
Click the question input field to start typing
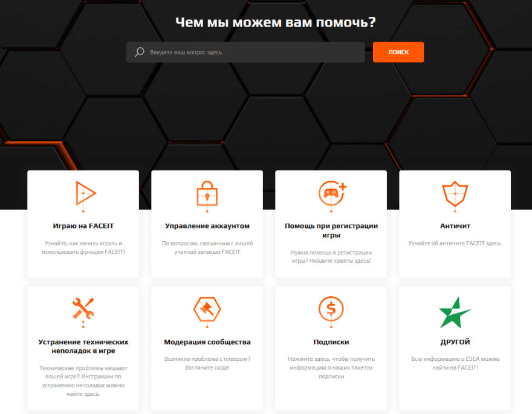click(x=242, y=52)
